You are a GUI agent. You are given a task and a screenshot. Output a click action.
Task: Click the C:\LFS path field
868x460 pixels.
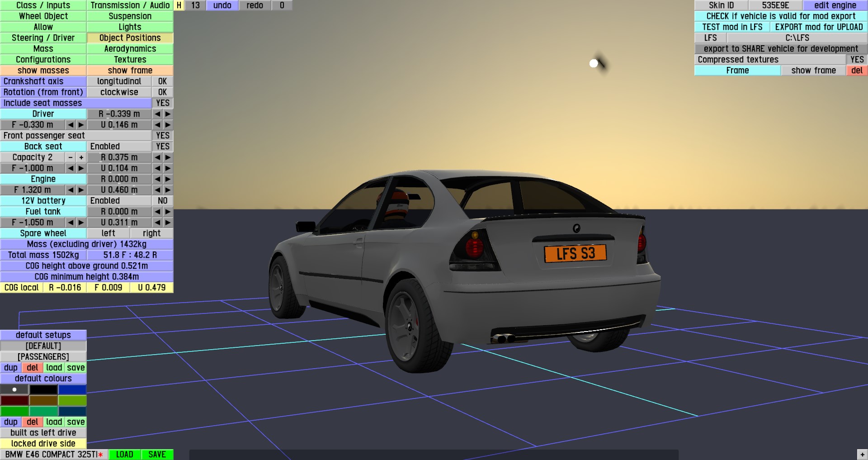tap(797, 38)
